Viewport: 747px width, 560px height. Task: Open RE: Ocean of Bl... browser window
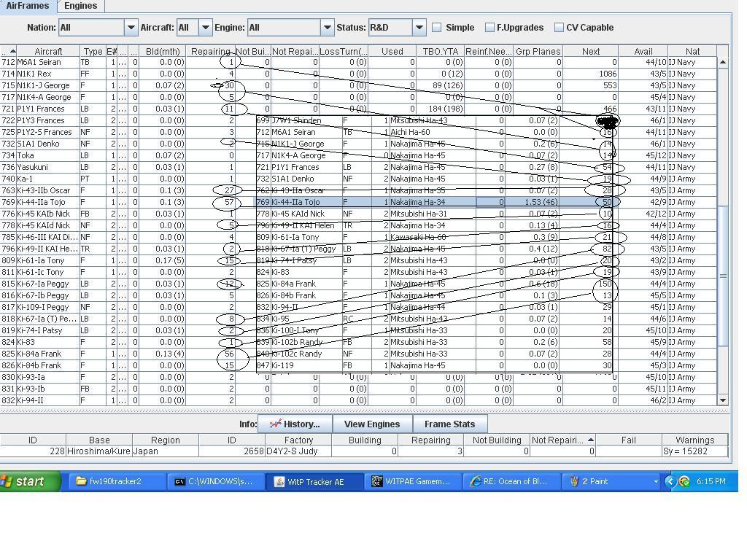coord(511,481)
